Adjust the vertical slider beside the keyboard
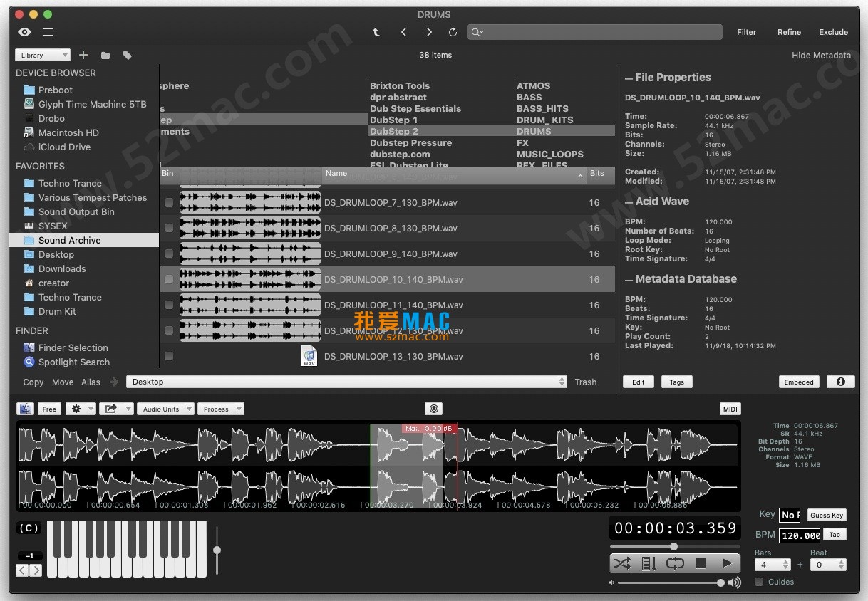 pyautogui.click(x=217, y=550)
